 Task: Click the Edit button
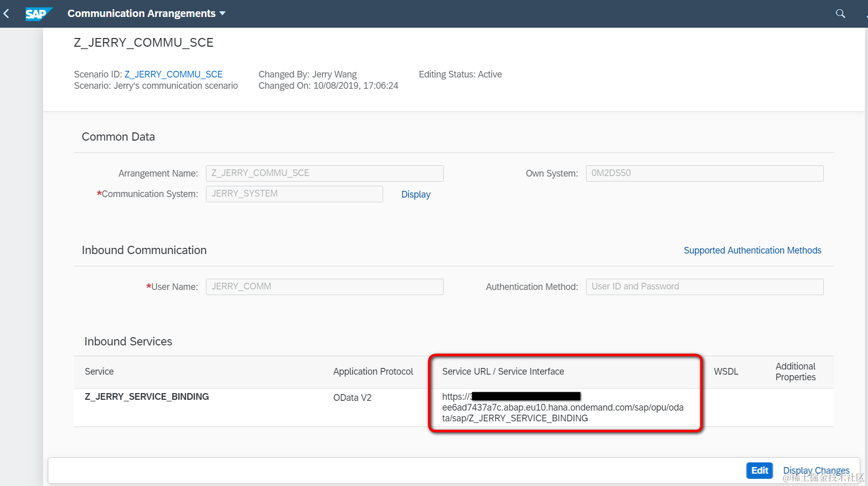pyautogui.click(x=760, y=471)
